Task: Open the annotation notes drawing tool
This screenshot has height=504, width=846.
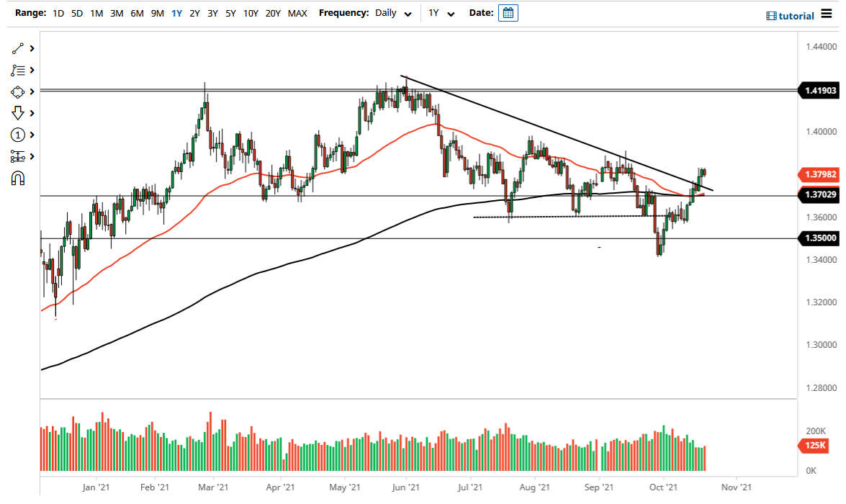Action: 18,70
